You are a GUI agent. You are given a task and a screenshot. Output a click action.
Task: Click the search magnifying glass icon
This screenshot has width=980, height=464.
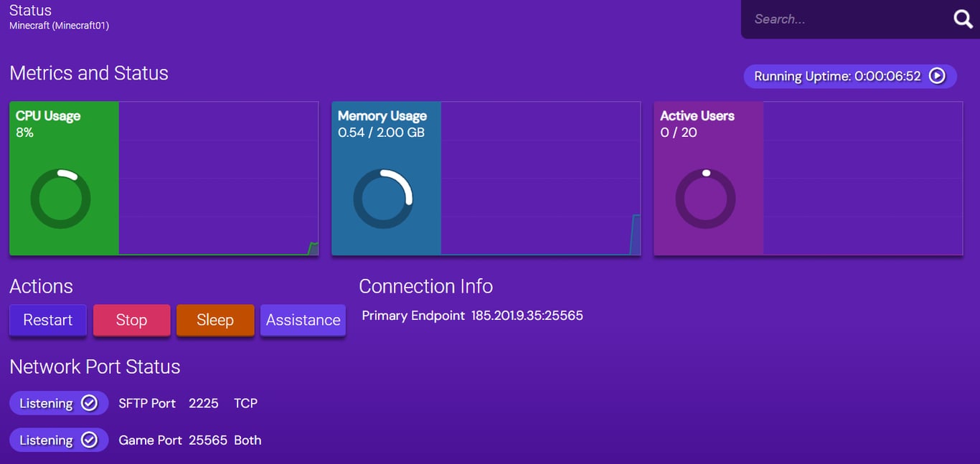click(x=962, y=19)
